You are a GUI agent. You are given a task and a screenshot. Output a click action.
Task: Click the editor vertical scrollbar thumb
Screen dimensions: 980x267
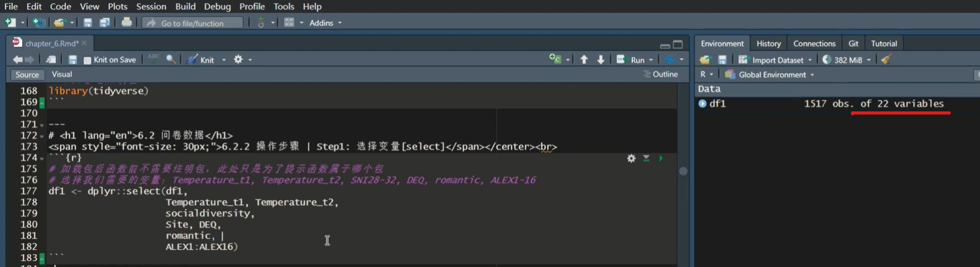click(683, 171)
